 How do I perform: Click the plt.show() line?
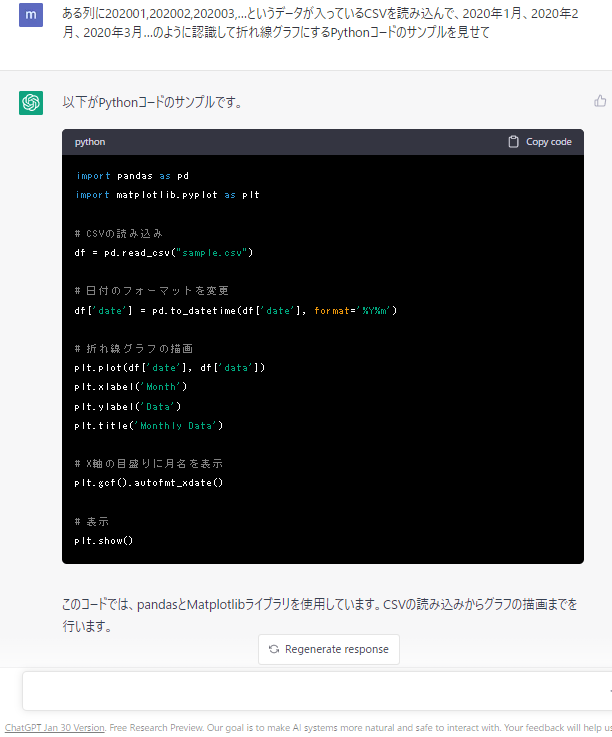pyautogui.click(x=104, y=541)
